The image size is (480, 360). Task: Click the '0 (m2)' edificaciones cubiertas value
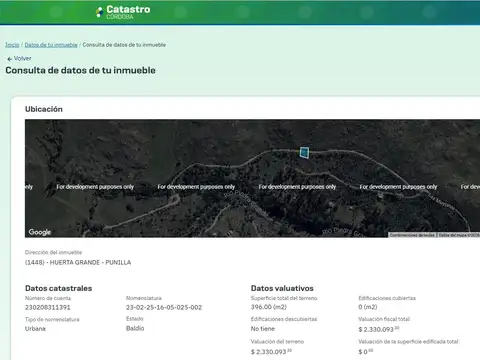368,307
